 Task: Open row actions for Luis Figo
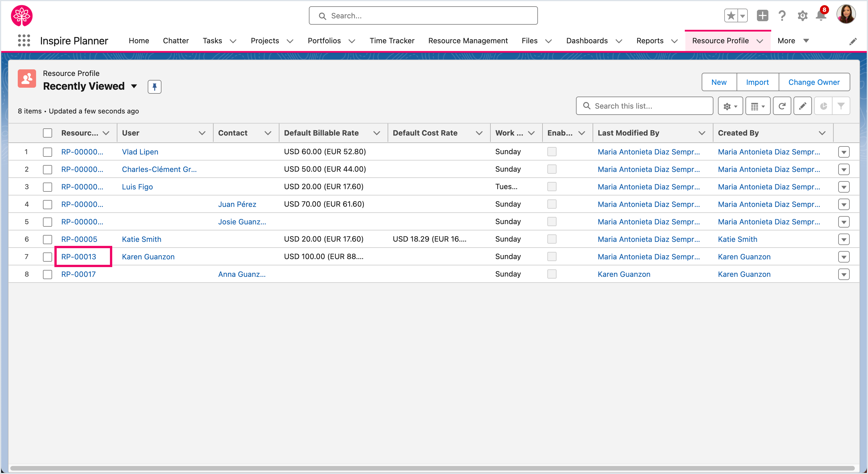(x=844, y=187)
